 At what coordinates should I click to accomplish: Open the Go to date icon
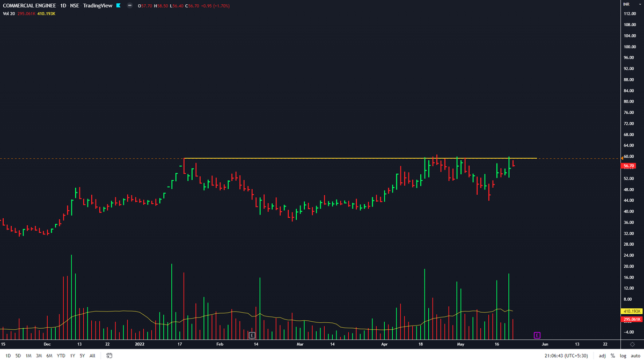(109, 355)
